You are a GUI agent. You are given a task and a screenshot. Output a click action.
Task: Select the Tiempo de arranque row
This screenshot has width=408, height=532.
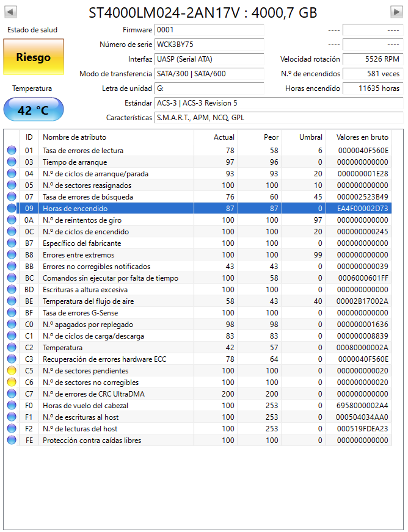coord(199,162)
